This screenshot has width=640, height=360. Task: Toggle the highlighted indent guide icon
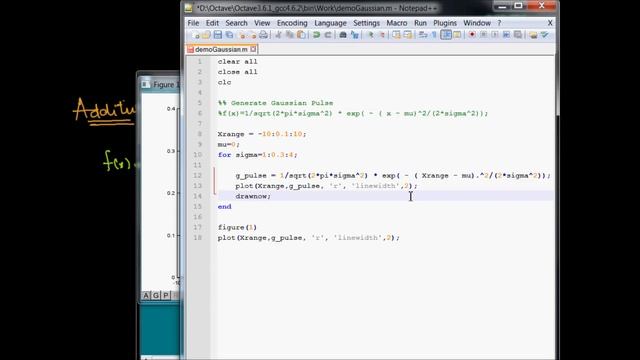[446, 35]
